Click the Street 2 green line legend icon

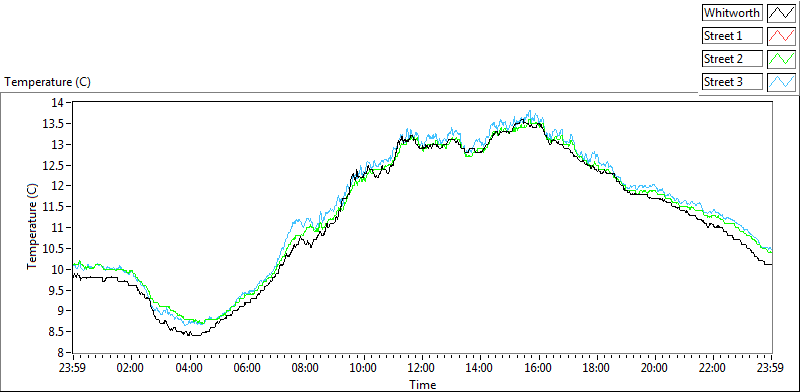click(781, 59)
